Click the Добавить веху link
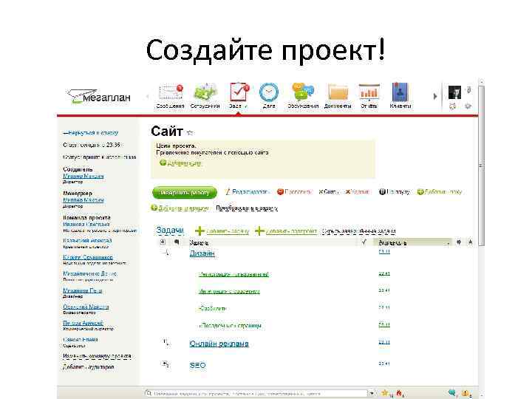The height and width of the screenshot is (399, 532). click(x=440, y=191)
